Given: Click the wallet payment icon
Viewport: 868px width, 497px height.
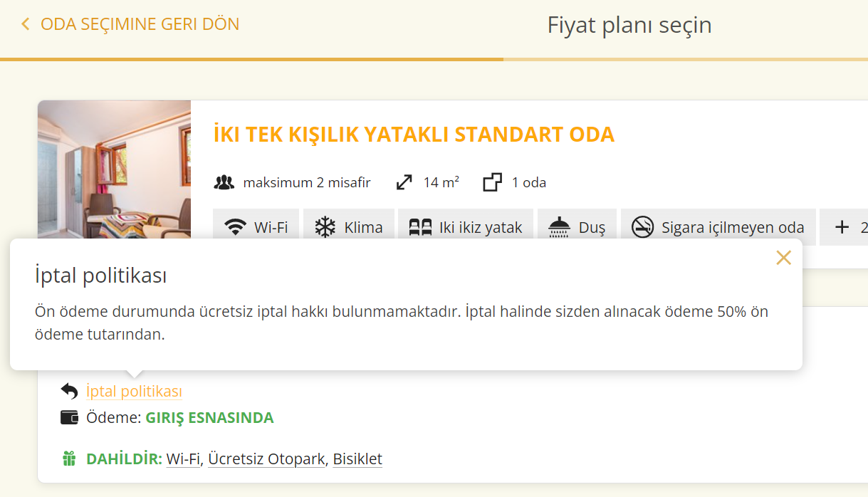Looking at the screenshot, I should pyautogui.click(x=69, y=417).
